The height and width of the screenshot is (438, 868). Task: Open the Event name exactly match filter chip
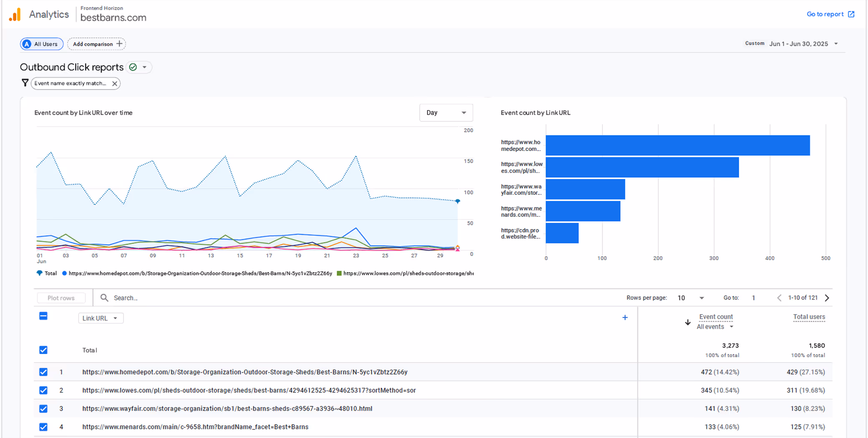[70, 83]
